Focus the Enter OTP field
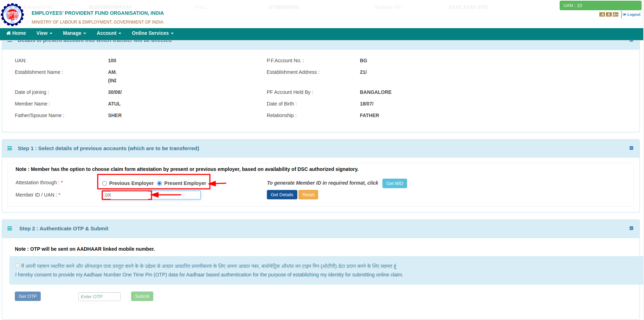The width and height of the screenshot is (644, 320). [x=99, y=297]
